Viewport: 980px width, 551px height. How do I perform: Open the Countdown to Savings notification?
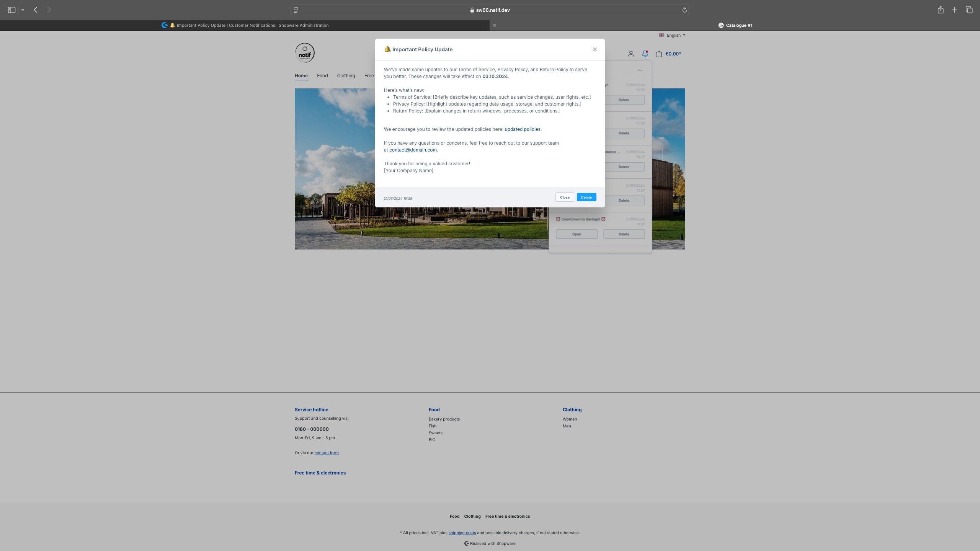[x=577, y=234]
